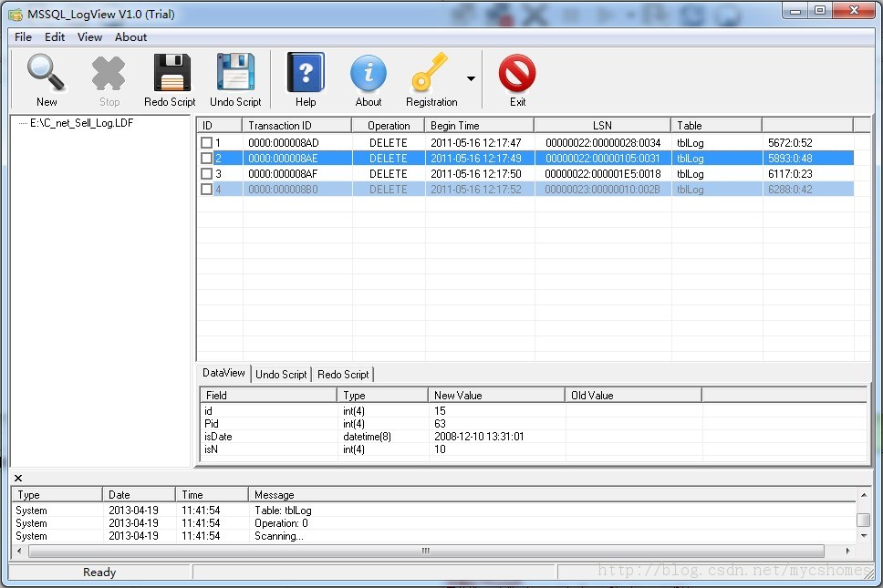Viewport: 883px width, 588px height.
Task: Click LSN 00000022:00000105:0031
Action: pyautogui.click(x=603, y=158)
